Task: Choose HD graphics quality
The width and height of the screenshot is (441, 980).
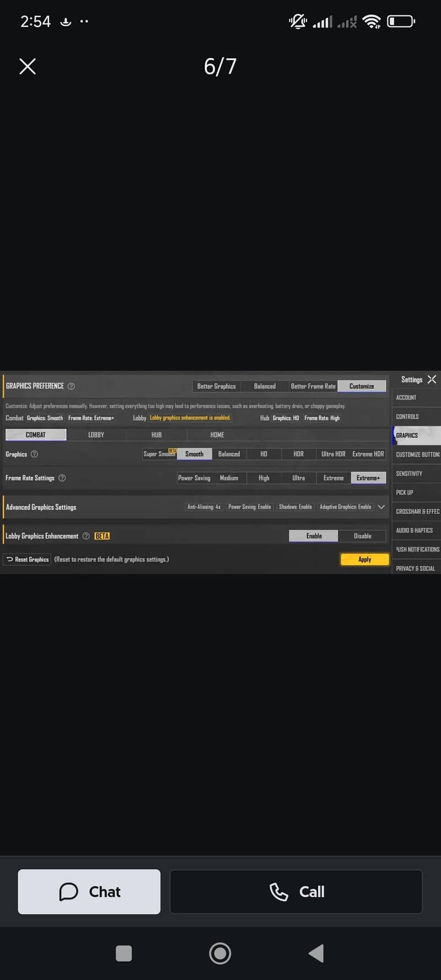Action: pos(263,454)
